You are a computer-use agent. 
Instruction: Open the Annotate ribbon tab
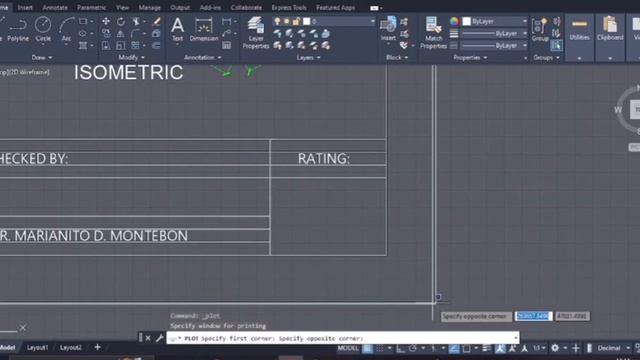[x=55, y=7]
